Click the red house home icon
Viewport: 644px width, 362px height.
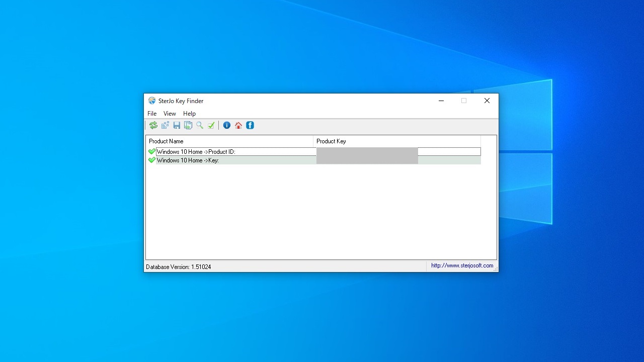point(238,125)
